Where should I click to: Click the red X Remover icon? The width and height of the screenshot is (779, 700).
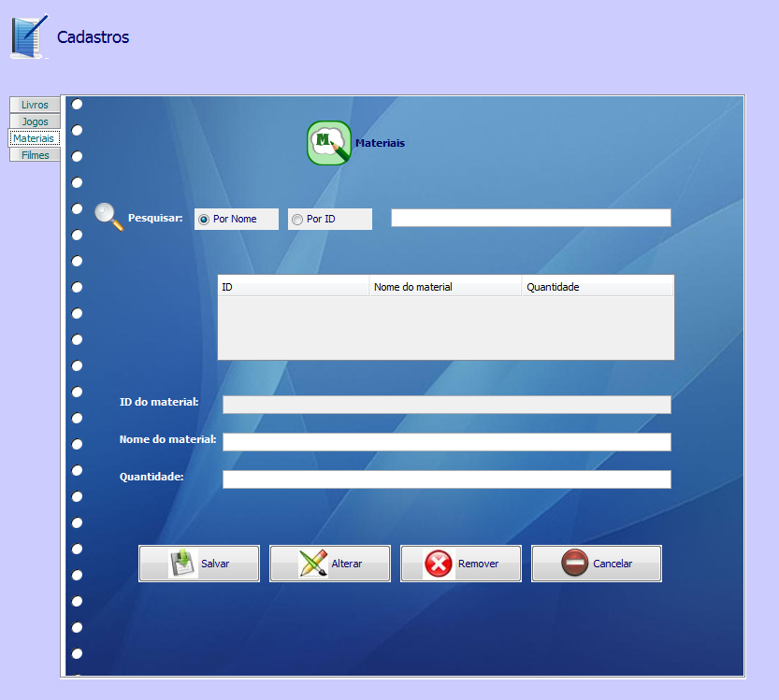(x=439, y=564)
